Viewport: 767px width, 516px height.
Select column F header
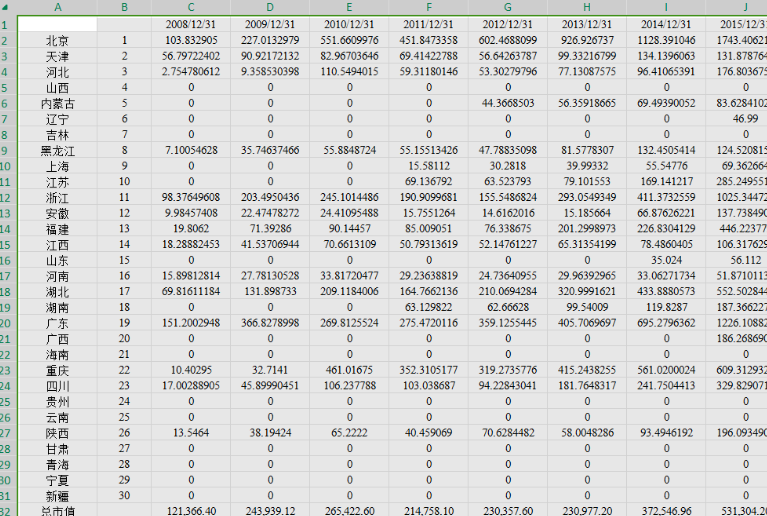[x=429, y=7]
